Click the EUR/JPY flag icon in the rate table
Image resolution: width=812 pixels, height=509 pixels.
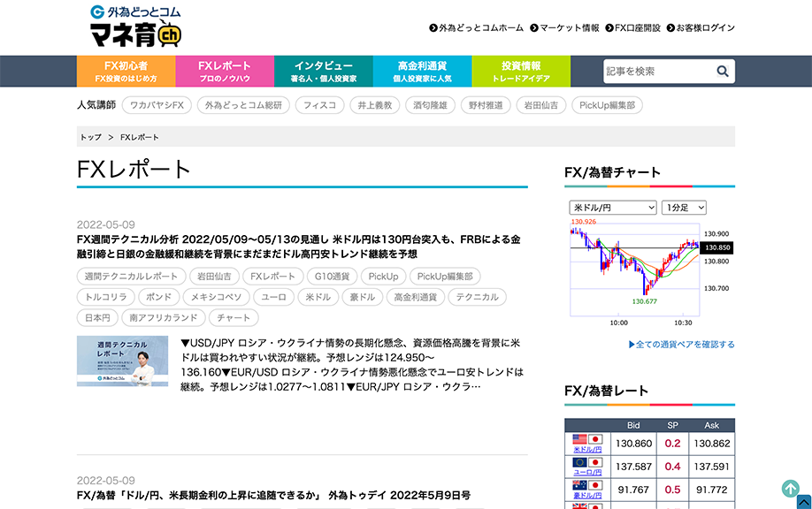(x=586, y=462)
